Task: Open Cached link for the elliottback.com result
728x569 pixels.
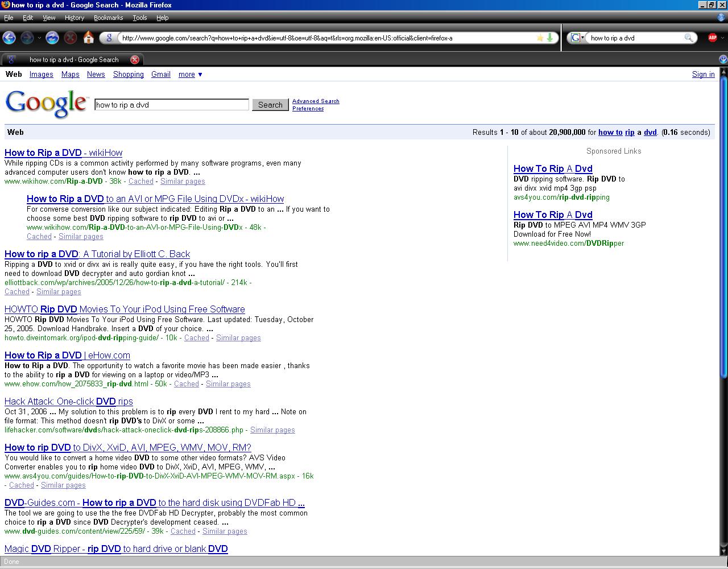Action: [x=17, y=292]
